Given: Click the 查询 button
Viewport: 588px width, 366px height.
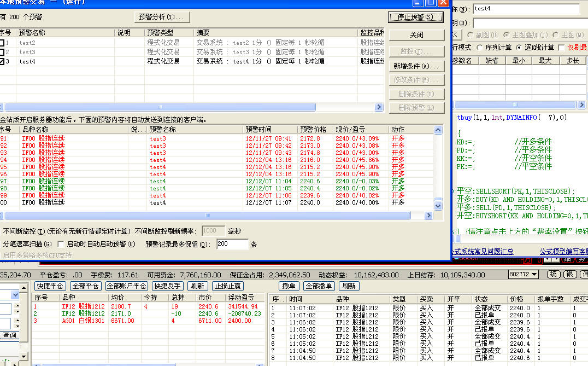Looking at the screenshot, I should pos(10,335).
